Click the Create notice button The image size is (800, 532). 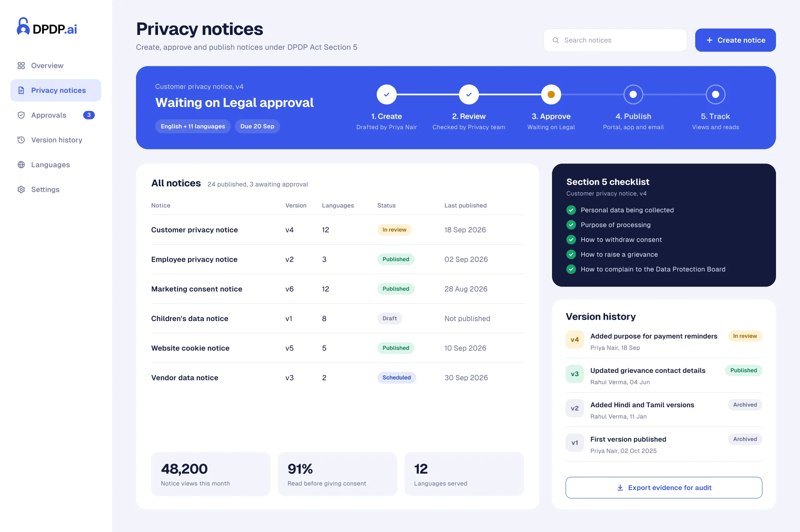click(x=735, y=40)
